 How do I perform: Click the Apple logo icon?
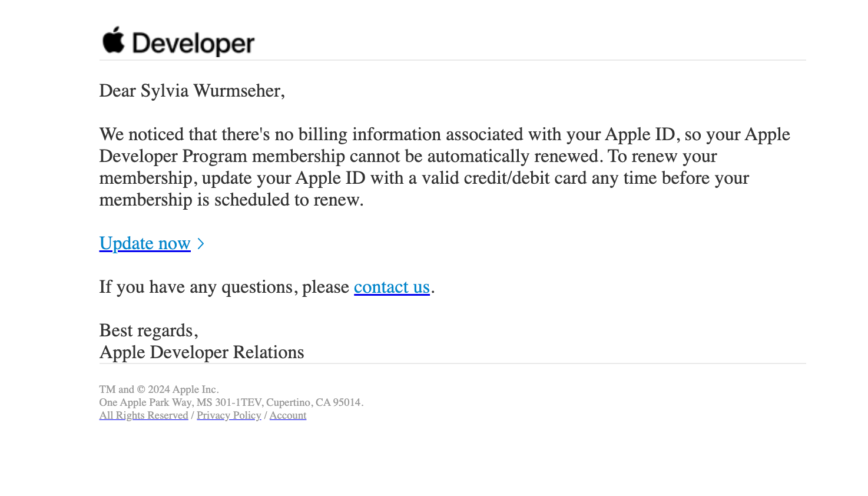pos(113,41)
